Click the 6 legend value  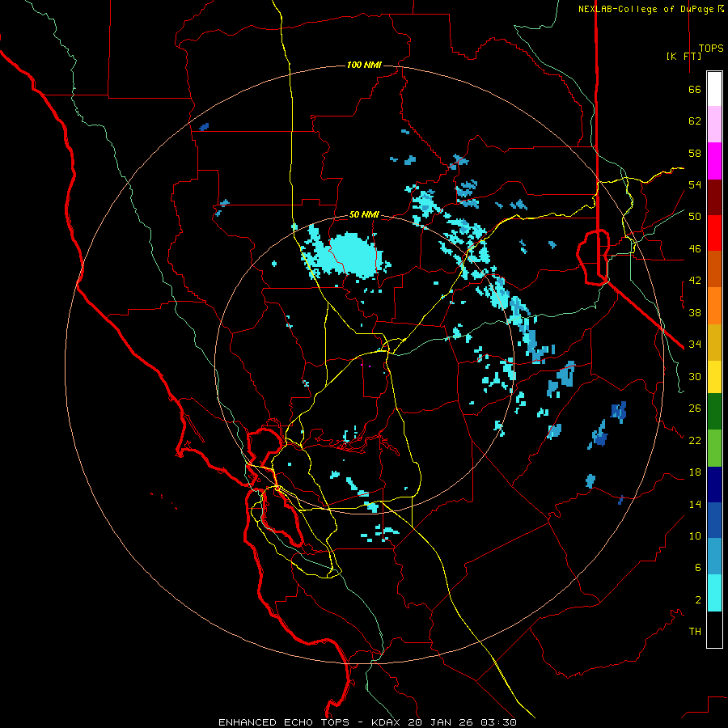(697, 567)
